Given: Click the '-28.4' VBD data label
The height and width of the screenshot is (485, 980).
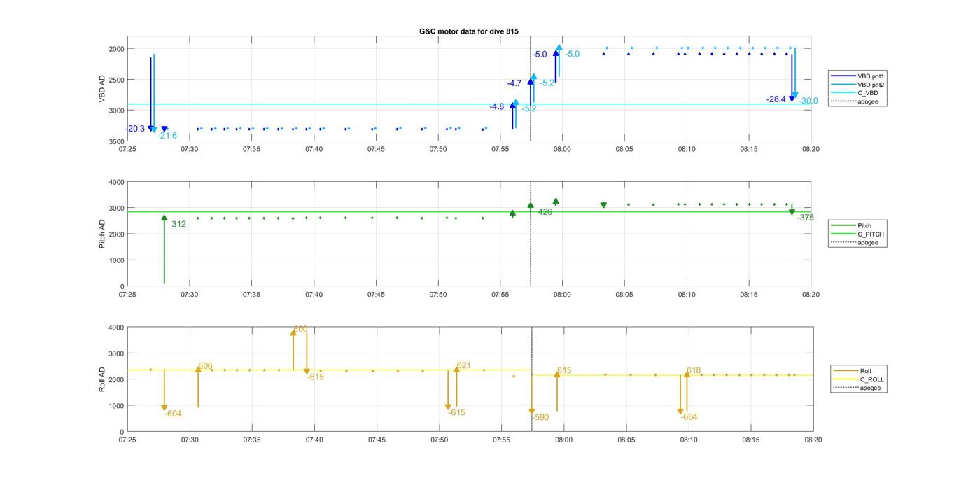Looking at the screenshot, I should 776,99.
